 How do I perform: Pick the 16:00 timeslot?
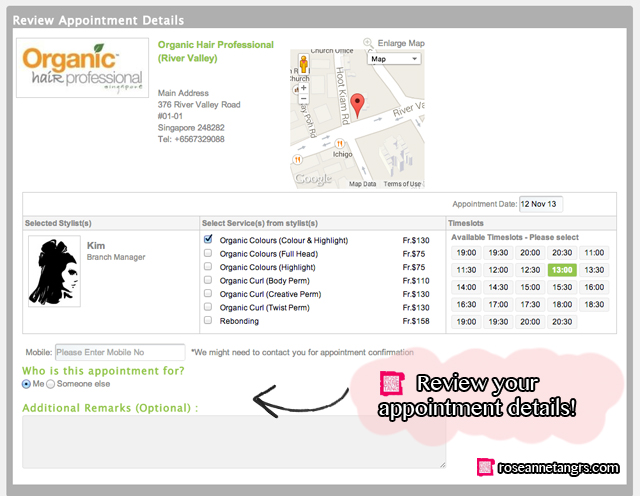[594, 287]
